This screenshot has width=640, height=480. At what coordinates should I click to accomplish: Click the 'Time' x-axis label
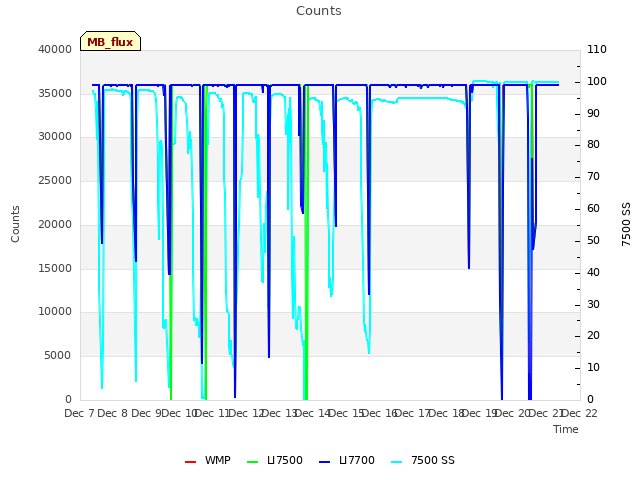[x=566, y=429]
